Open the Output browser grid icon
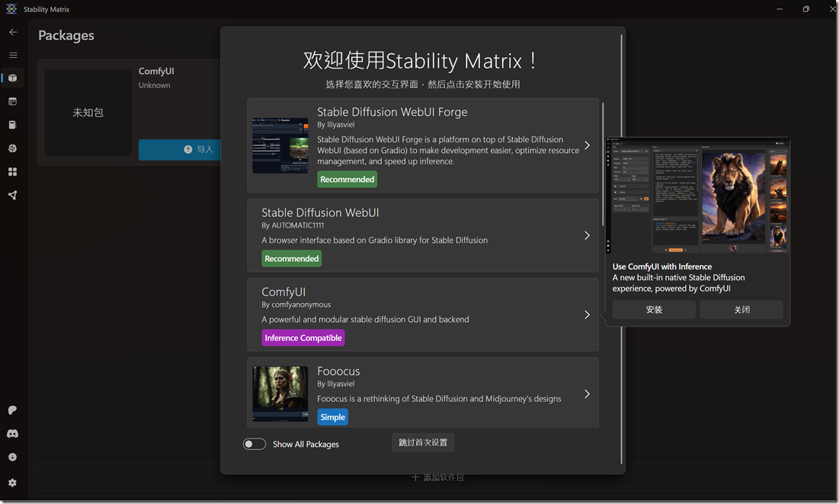The height and width of the screenshot is (504, 839). pos(13,171)
